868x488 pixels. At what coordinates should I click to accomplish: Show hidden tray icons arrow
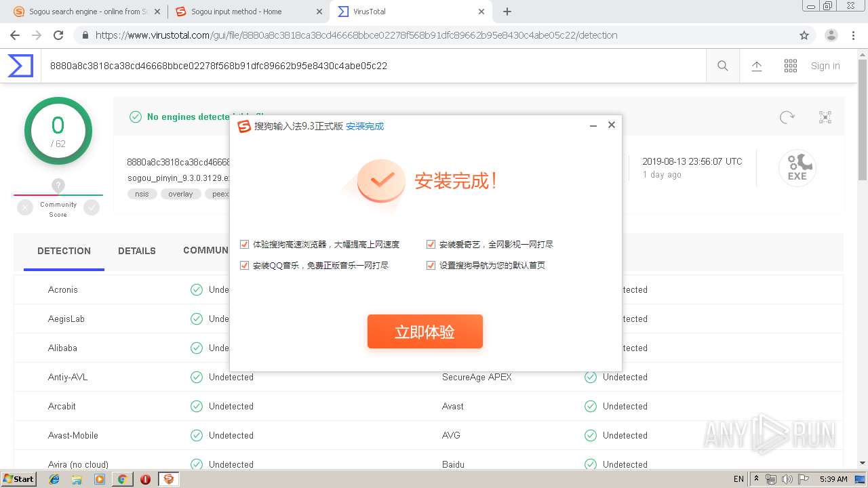click(756, 479)
